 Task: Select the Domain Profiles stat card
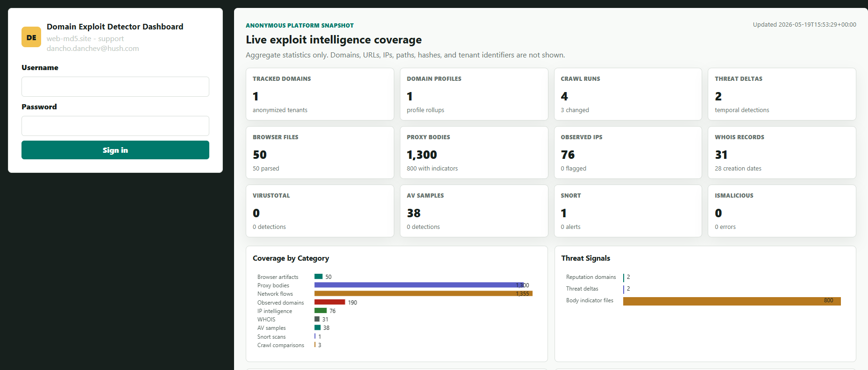pos(474,94)
